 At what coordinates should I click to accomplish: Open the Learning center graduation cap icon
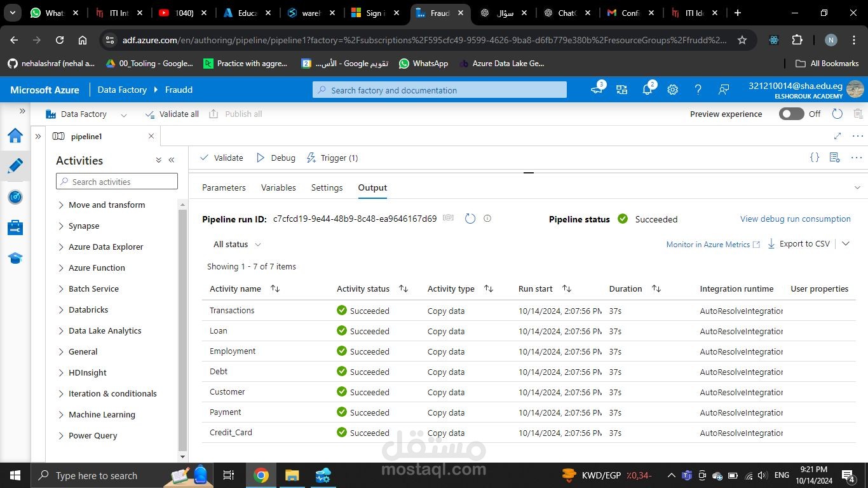(15, 258)
